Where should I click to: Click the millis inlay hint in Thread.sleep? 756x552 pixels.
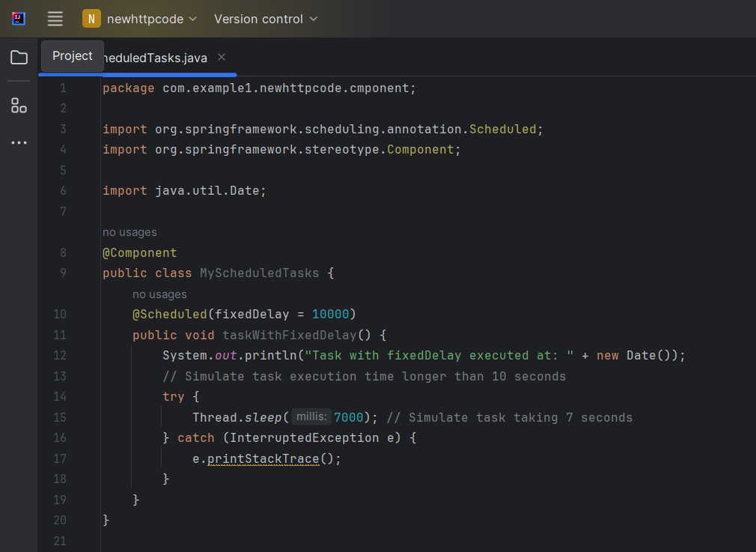pos(311,416)
